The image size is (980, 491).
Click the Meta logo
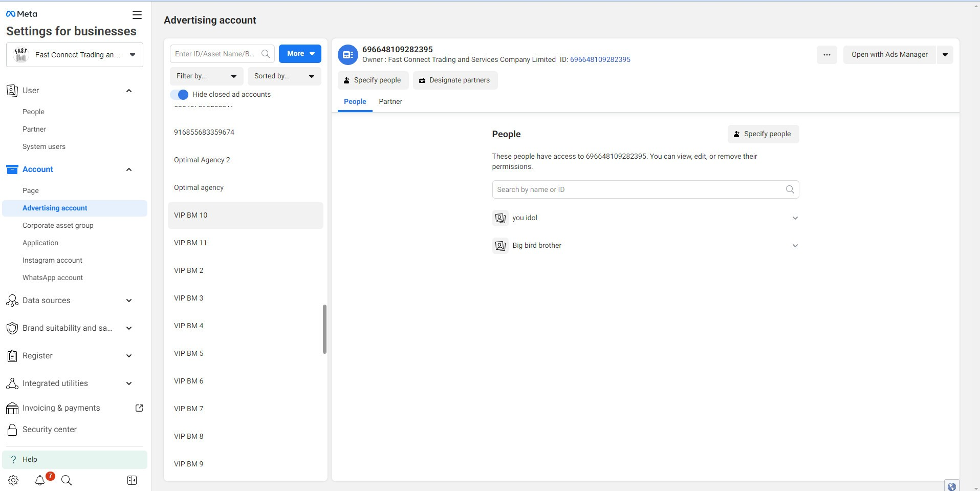pos(21,14)
